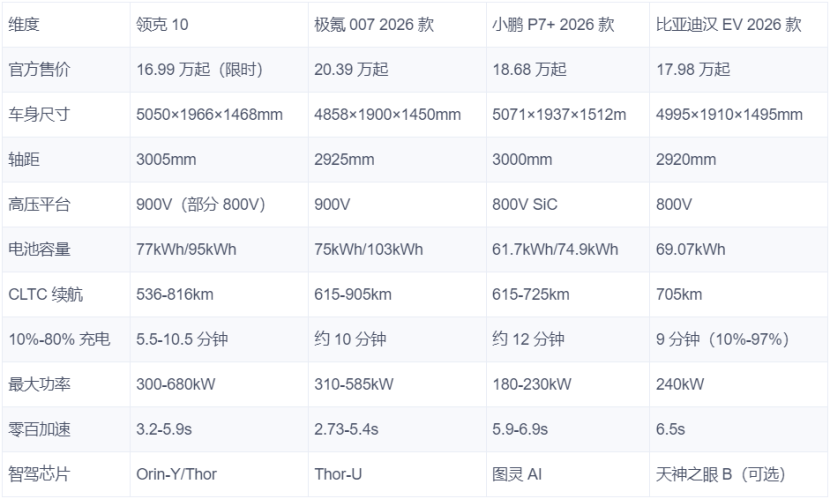Click the 61.7kWh/74.9kWh battery cell
The image size is (830, 499).
coord(568,249)
